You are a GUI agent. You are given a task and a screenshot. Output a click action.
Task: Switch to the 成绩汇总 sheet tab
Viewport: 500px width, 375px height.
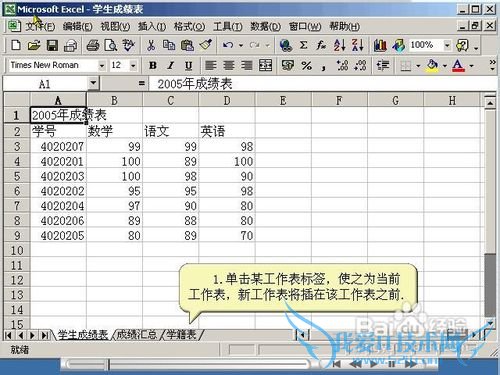coord(137,334)
